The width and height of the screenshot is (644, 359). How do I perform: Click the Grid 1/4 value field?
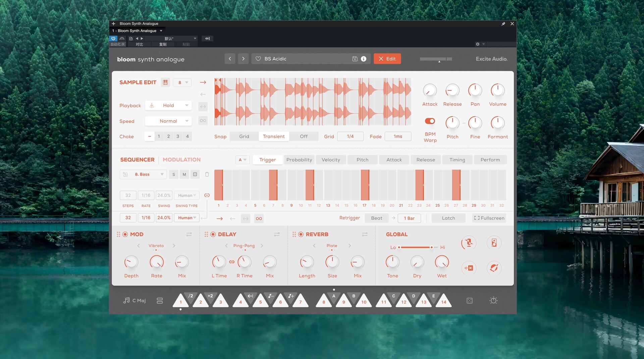350,136
